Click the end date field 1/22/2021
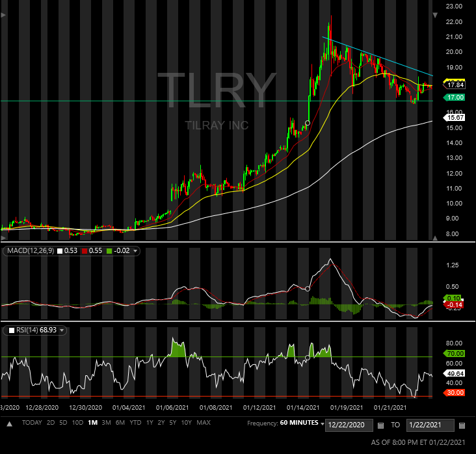The image size is (476, 454). [430, 425]
